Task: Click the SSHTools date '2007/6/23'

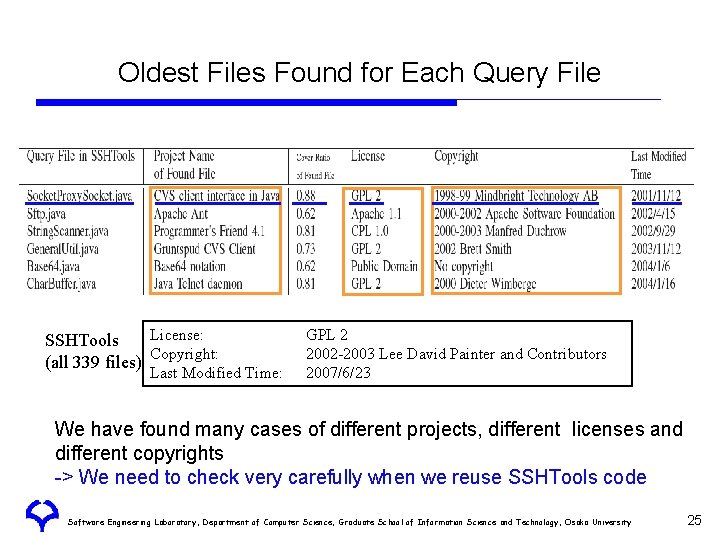Action: [x=338, y=372]
